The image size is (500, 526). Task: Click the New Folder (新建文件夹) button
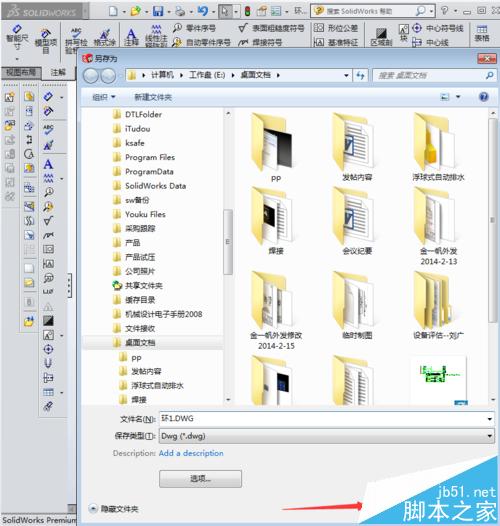(x=153, y=97)
